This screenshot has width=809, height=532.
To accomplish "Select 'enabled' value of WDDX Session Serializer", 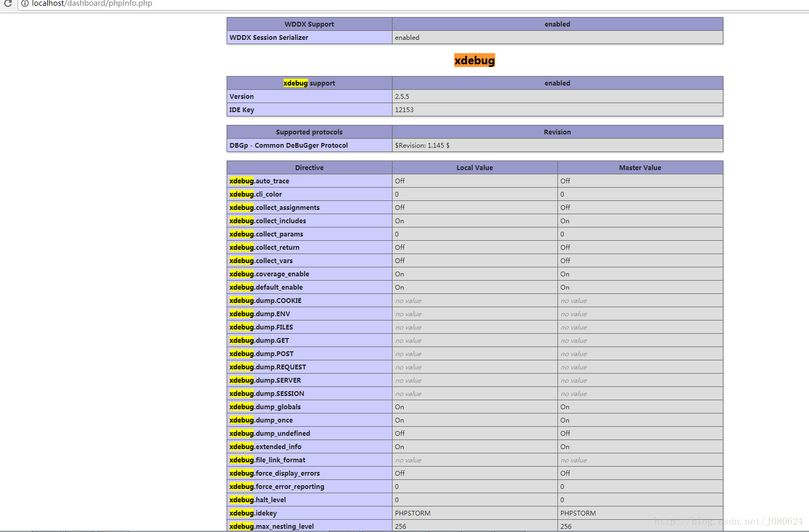I will click(x=407, y=37).
